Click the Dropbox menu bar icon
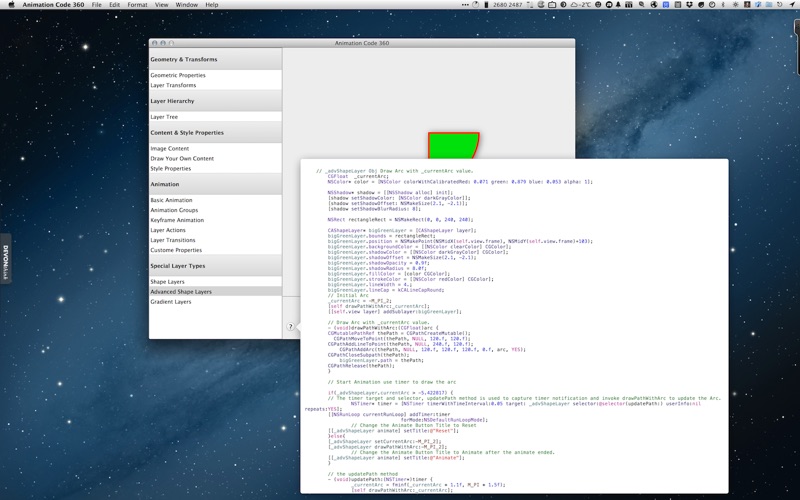This screenshot has height=500, width=800. (689, 5)
